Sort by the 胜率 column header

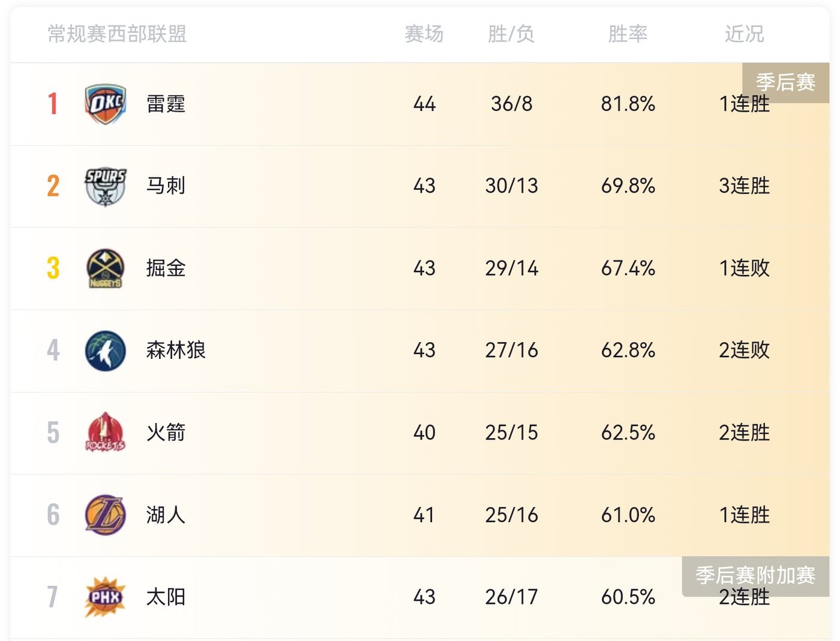point(628,34)
